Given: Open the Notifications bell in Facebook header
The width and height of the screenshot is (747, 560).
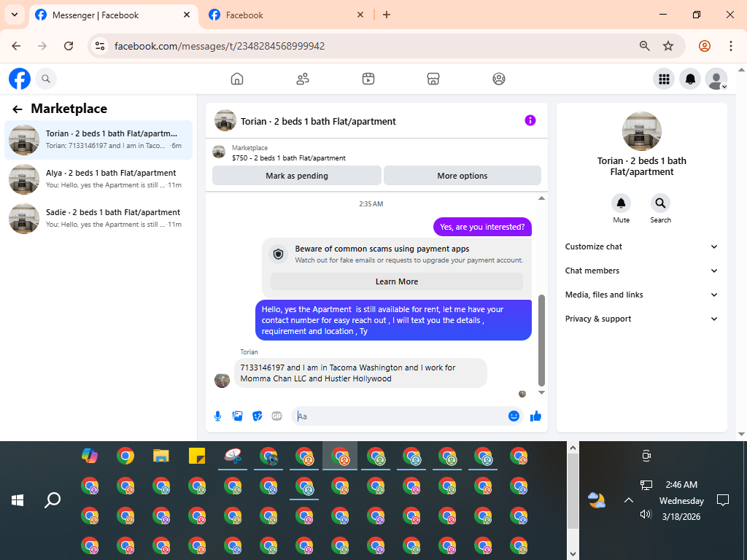Looking at the screenshot, I should [690, 79].
